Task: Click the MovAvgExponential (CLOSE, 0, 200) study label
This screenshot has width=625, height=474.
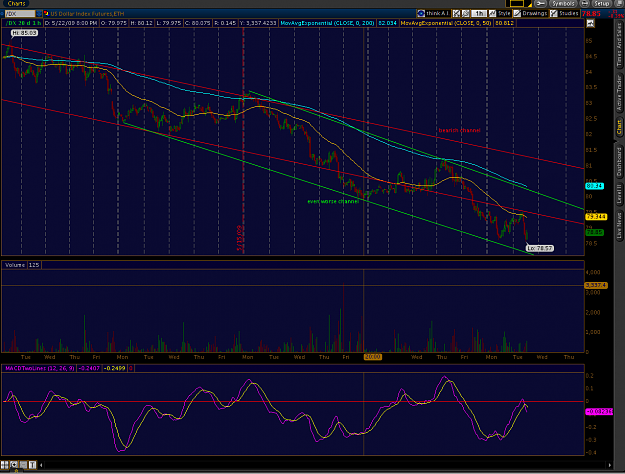Action: tap(327, 23)
